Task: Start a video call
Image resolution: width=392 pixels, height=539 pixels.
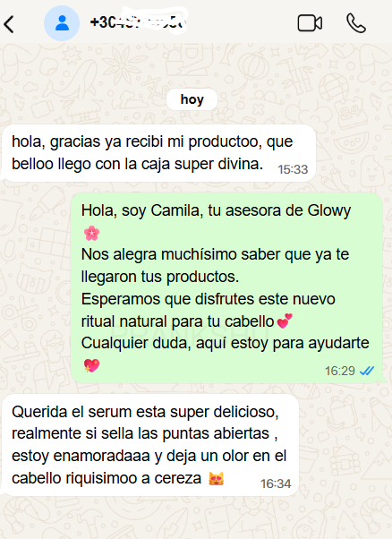Action: tap(310, 23)
